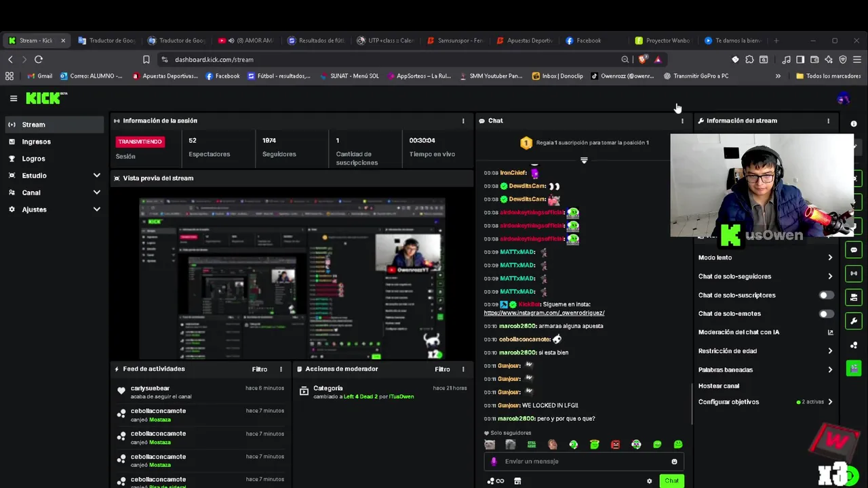Click the channel points infinity icon
Screen dimensions: 868x488
[496, 481]
